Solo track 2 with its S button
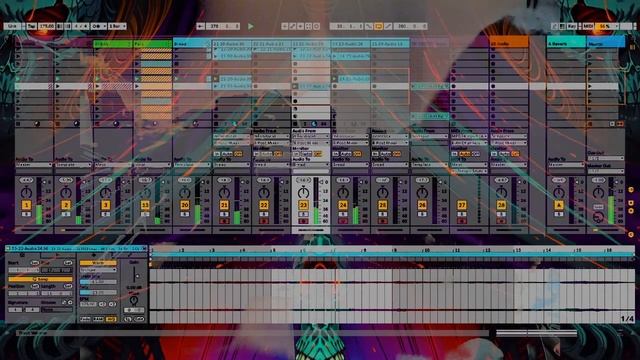Image resolution: width=640 pixels, height=360 pixels. pyautogui.click(x=66, y=214)
